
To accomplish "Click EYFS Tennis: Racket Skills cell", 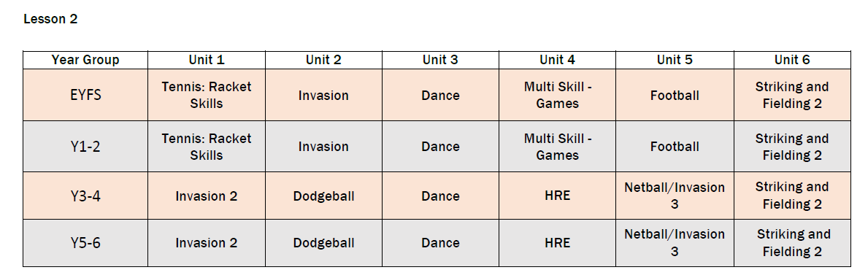I will pos(207,95).
